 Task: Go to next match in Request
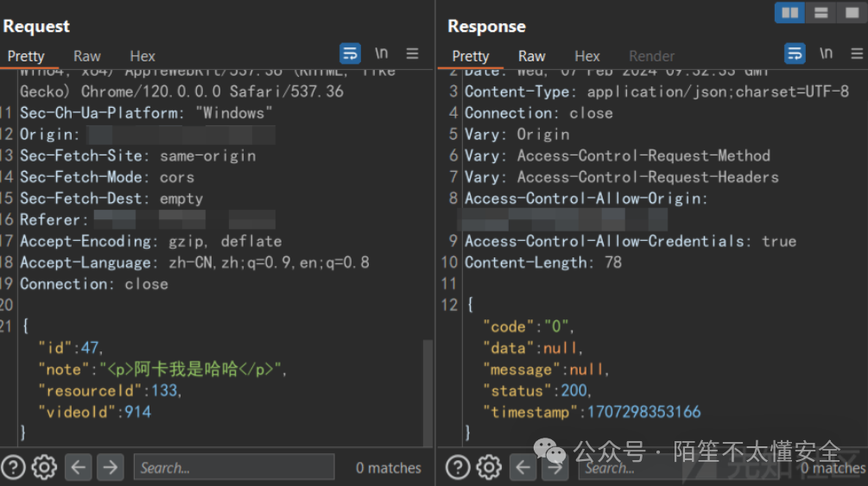111,467
